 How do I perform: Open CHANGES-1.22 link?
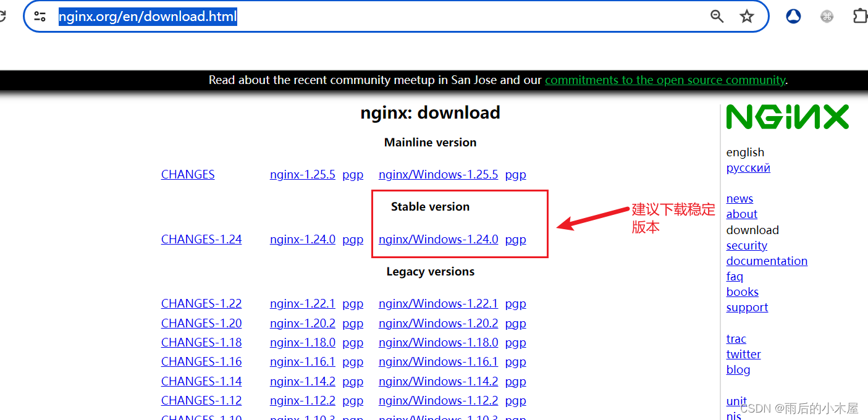[x=201, y=304]
